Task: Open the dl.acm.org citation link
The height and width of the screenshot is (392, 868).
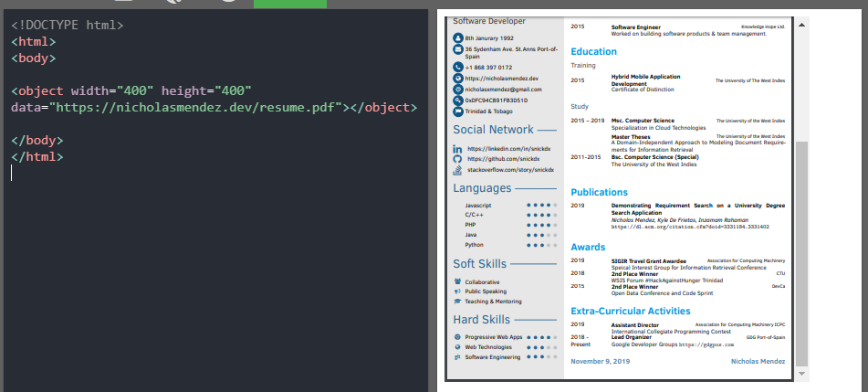Action: point(690,227)
